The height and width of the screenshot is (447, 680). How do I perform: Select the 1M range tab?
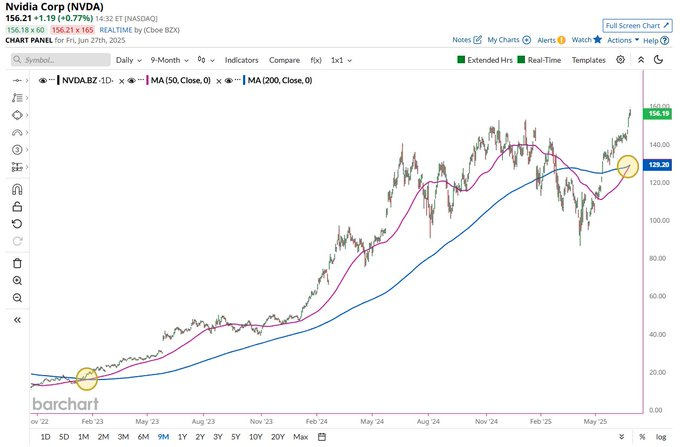tap(83, 437)
